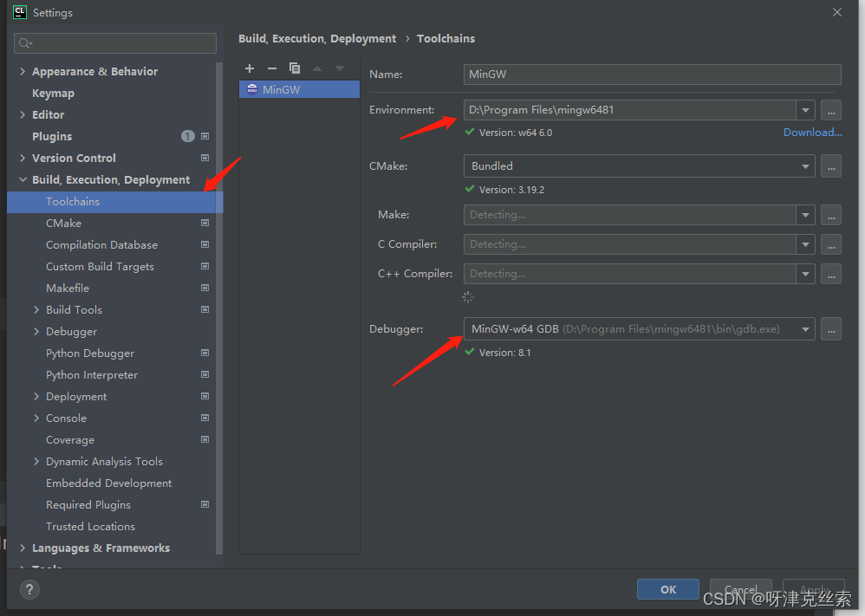Image resolution: width=865 pixels, height=616 pixels.
Task: Go to Build, Execution, Deployment breadcrumb
Action: coord(317,39)
